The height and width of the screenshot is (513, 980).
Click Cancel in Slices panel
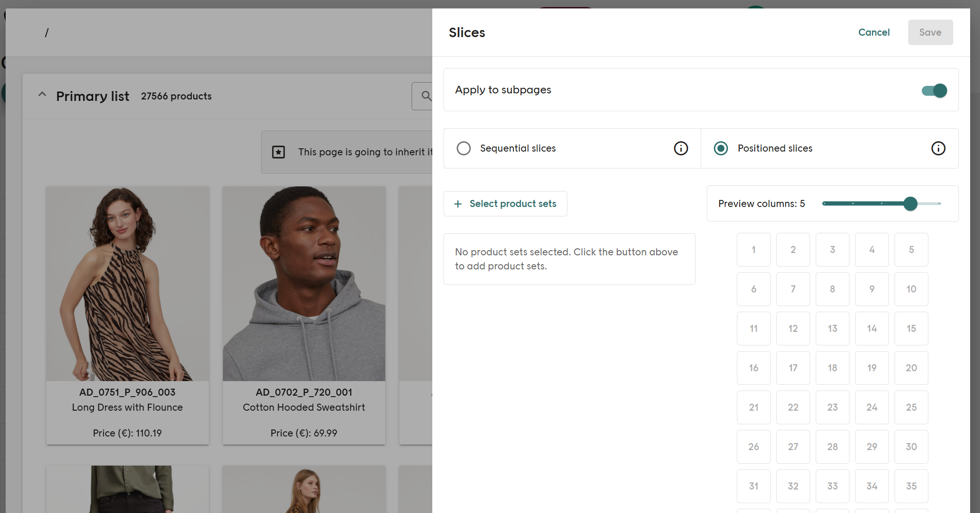pyautogui.click(x=873, y=32)
